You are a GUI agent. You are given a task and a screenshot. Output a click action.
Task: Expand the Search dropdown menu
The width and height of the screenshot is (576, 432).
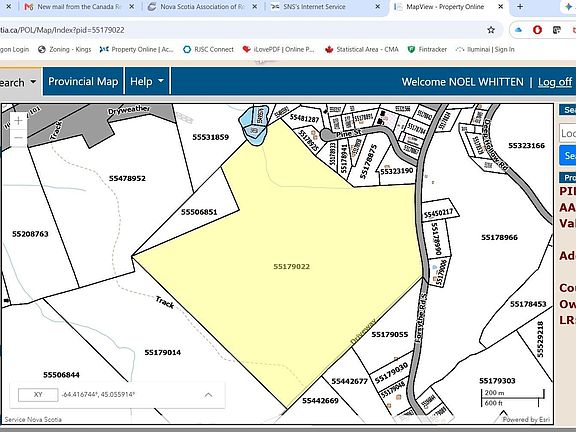coord(18,82)
